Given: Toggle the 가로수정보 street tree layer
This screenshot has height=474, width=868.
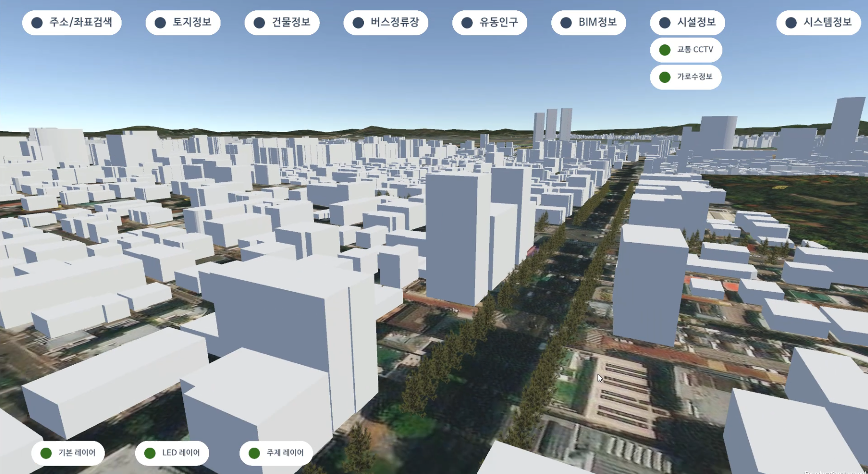Looking at the screenshot, I should (686, 77).
